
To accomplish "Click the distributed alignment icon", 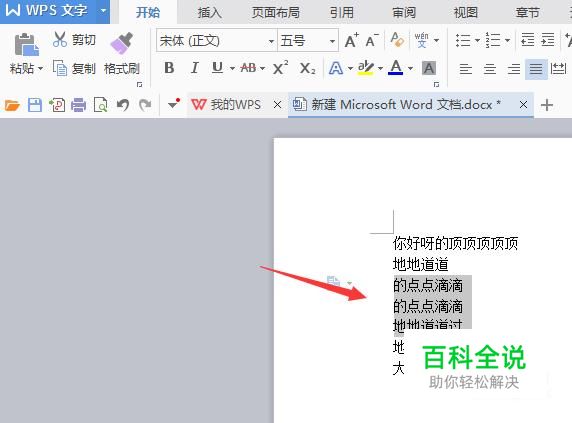I will click(x=558, y=68).
